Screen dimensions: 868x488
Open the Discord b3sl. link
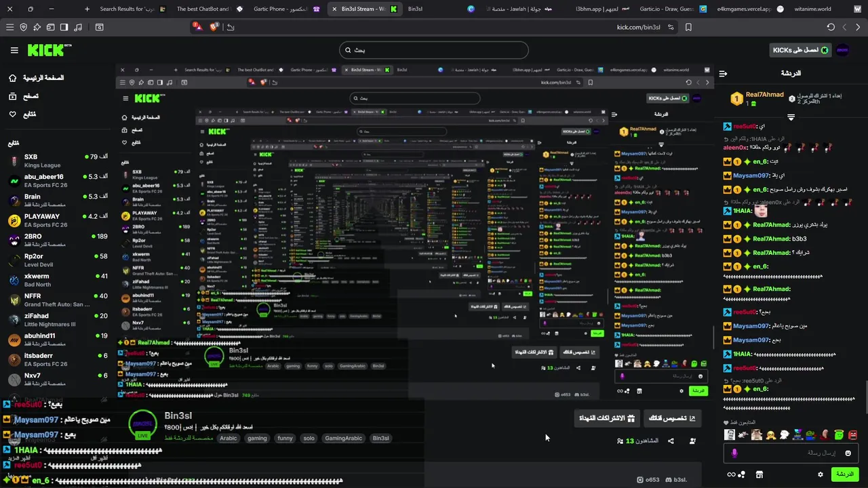pyautogui.click(x=677, y=480)
